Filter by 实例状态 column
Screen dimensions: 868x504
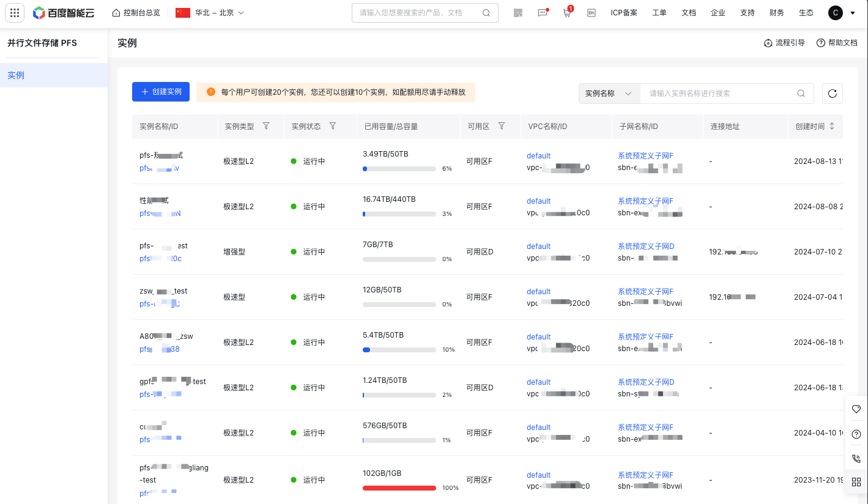pyautogui.click(x=333, y=126)
